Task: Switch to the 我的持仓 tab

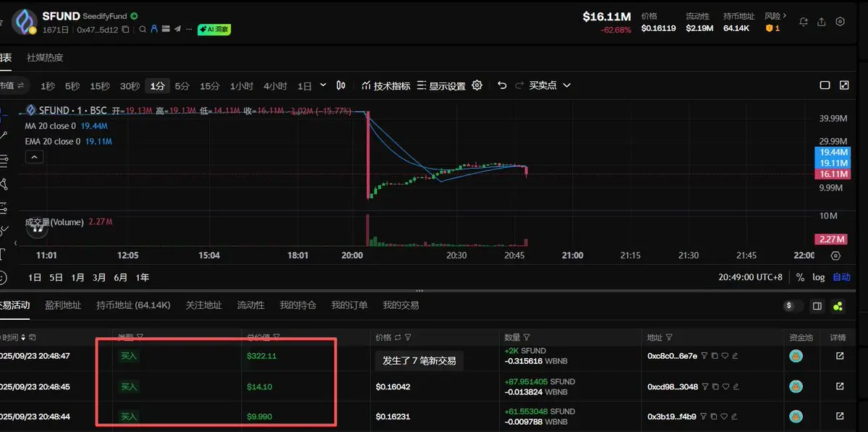Action: click(x=298, y=305)
